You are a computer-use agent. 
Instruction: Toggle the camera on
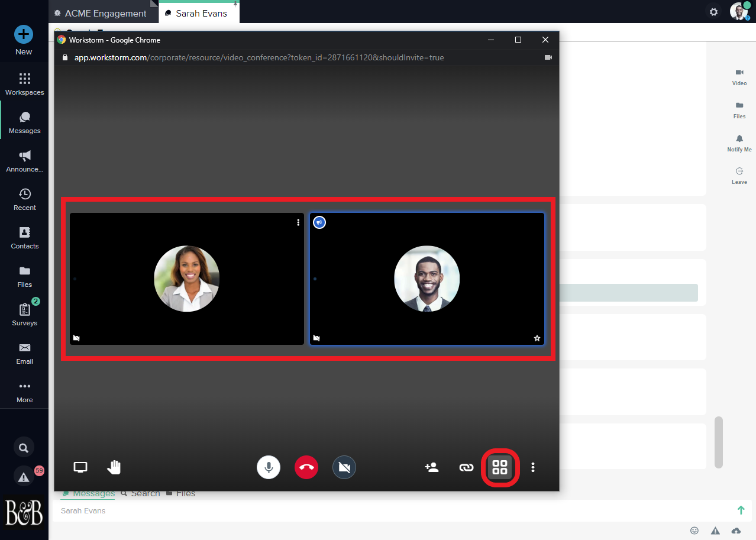(x=344, y=467)
